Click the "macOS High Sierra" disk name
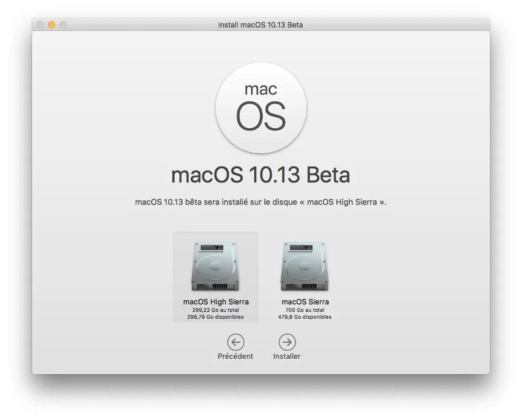 click(216, 302)
